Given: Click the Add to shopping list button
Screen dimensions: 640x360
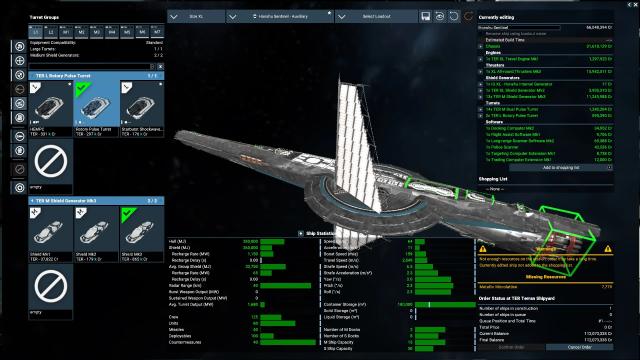Looking at the screenshot, I should 561,168.
